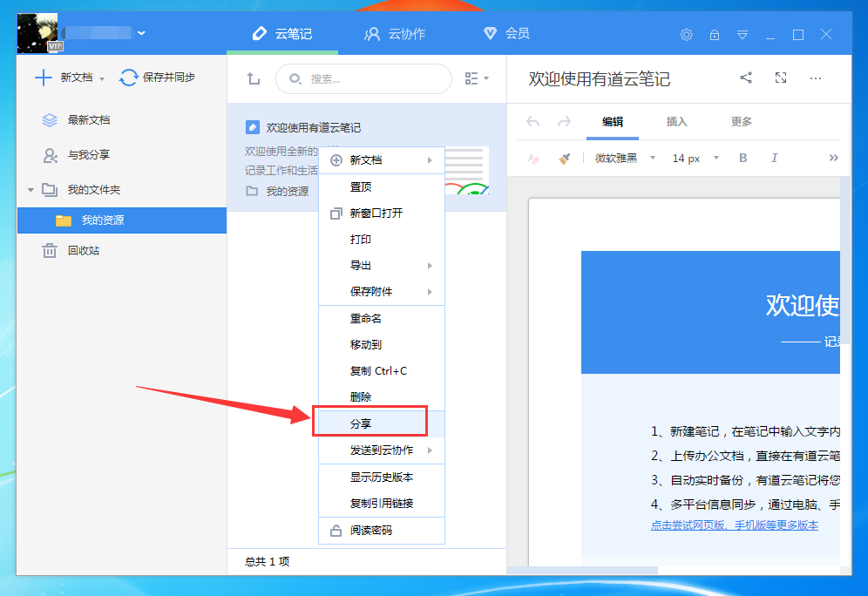Open the arrow next to 新文档
Image resolution: width=868 pixels, height=596 pixels.
102,79
